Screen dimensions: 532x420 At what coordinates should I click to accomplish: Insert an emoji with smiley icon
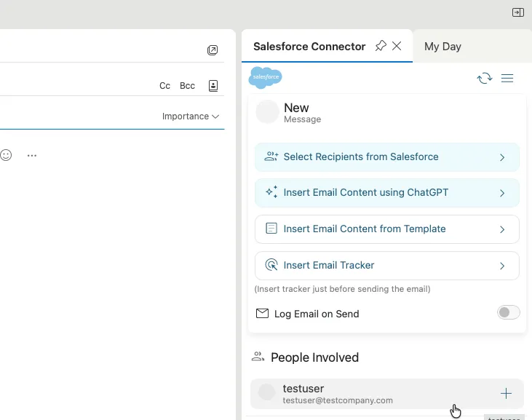click(x=6, y=155)
